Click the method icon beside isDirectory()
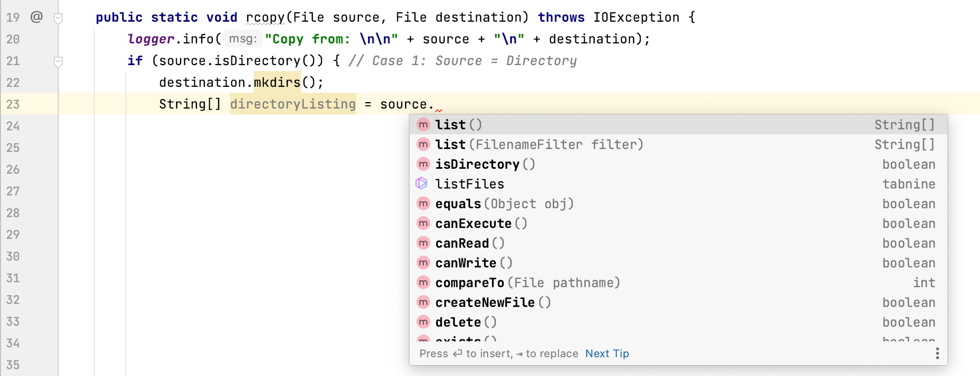 pyautogui.click(x=423, y=164)
